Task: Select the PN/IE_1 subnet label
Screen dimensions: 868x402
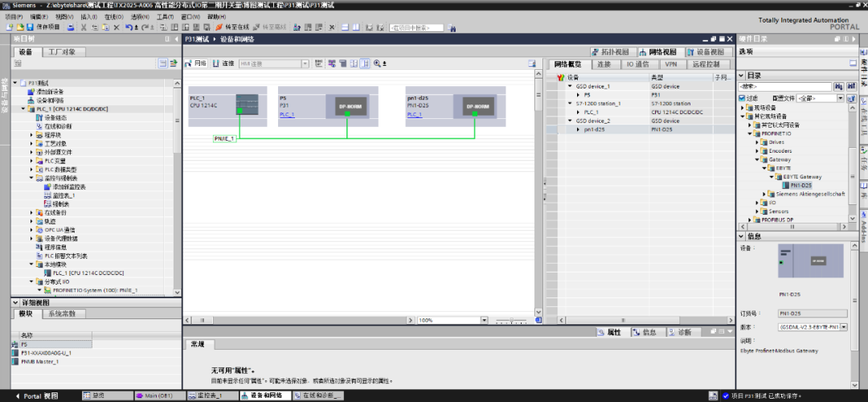Action: tap(225, 138)
